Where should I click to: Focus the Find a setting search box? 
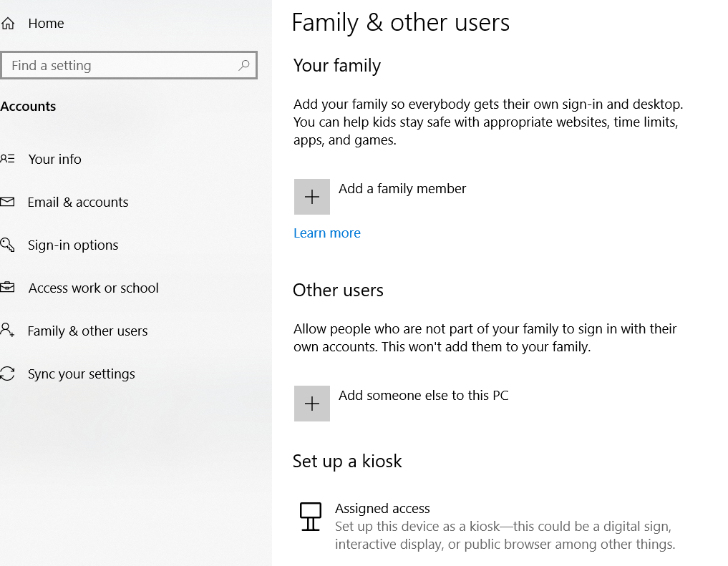click(122, 66)
